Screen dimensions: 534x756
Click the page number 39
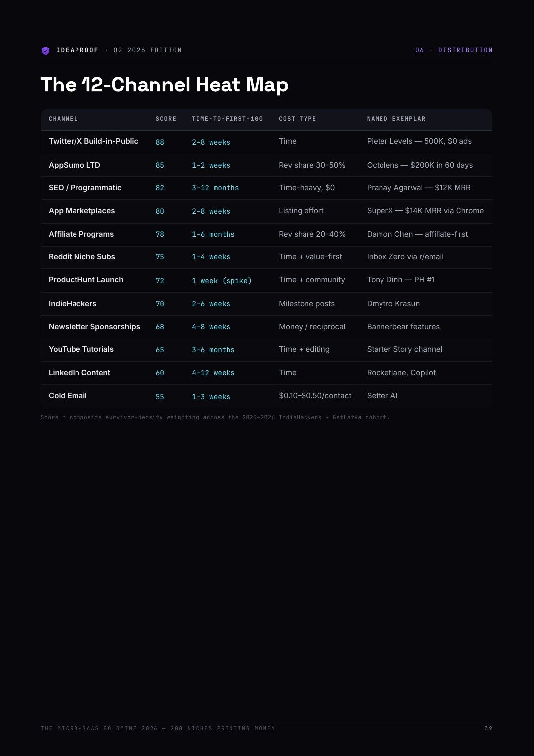pyautogui.click(x=489, y=728)
